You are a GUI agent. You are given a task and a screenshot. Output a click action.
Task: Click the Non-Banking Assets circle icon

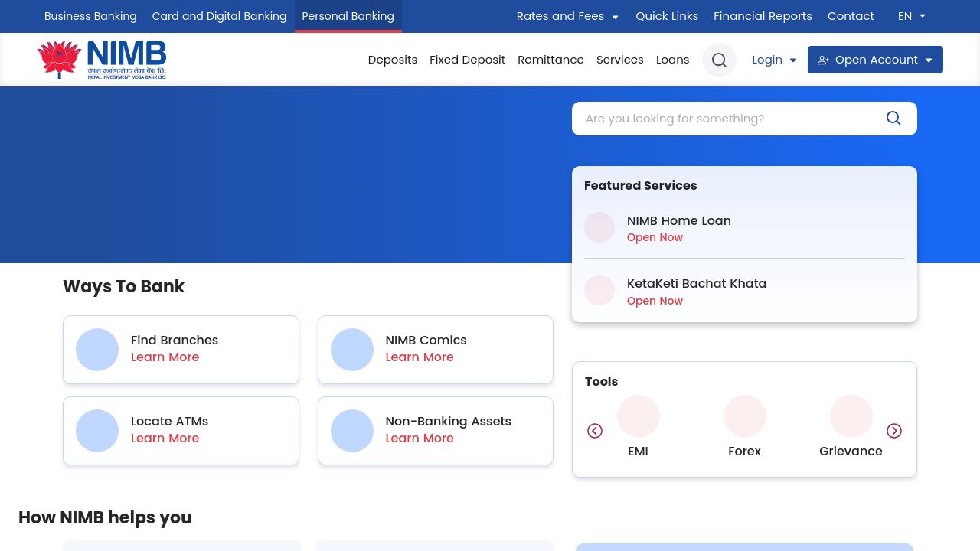click(x=352, y=431)
